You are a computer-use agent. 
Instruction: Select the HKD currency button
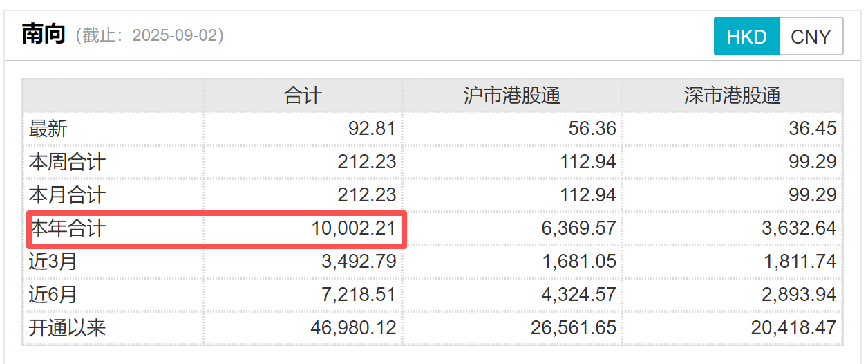coord(746,37)
